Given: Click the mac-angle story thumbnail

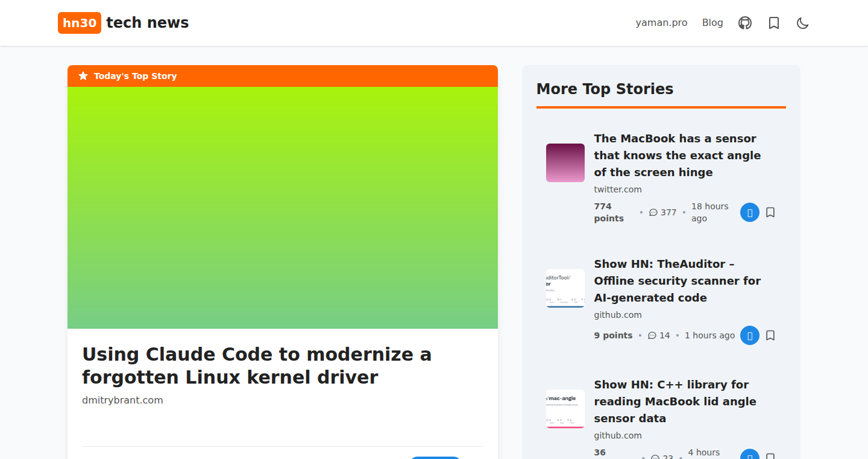Looking at the screenshot, I should tap(565, 409).
